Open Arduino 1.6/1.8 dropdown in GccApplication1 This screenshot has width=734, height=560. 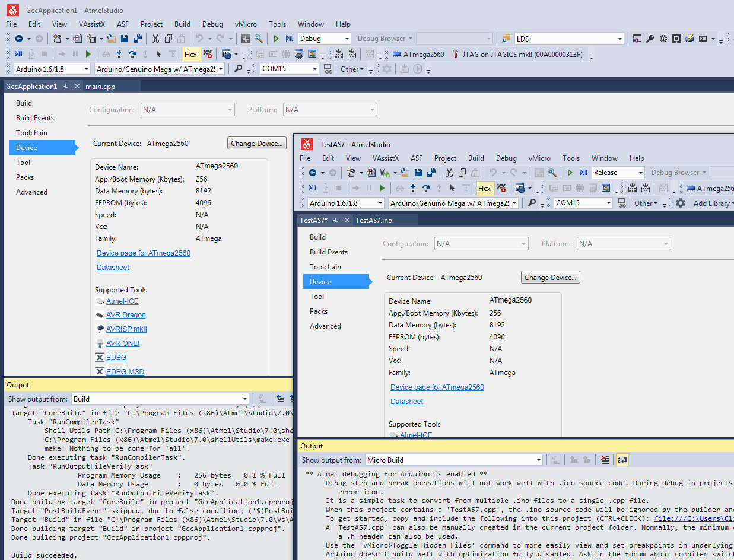pyautogui.click(x=87, y=69)
